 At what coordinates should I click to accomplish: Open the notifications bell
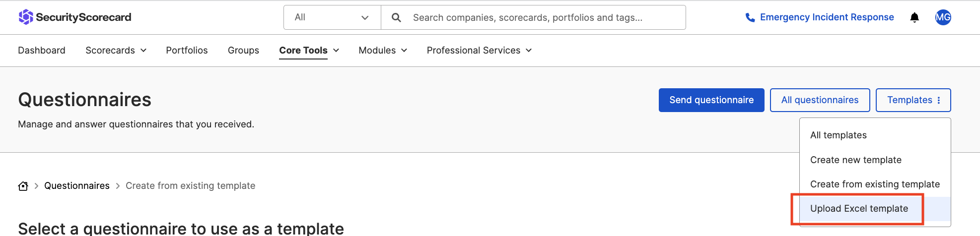(914, 18)
